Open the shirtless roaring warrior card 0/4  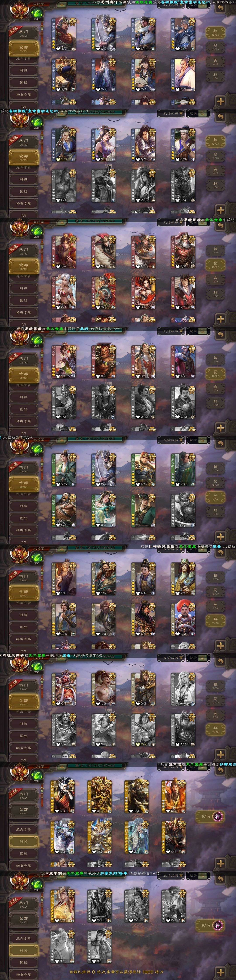click(64, 510)
